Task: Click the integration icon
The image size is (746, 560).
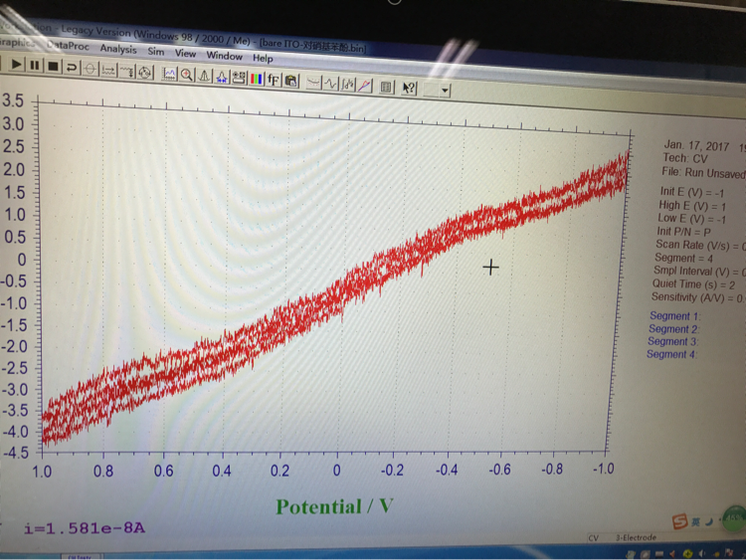Action: pyautogui.click(x=347, y=85)
